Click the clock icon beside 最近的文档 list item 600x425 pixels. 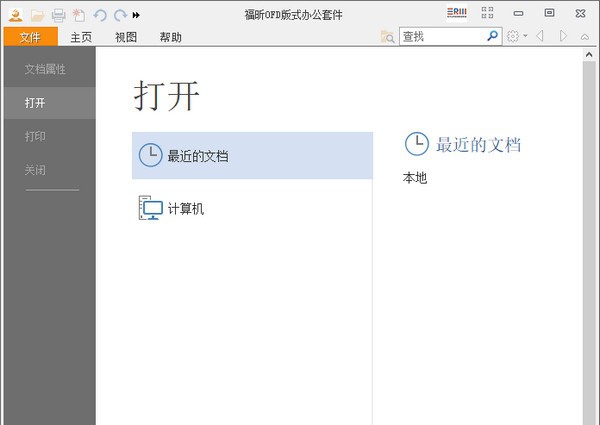click(150, 155)
